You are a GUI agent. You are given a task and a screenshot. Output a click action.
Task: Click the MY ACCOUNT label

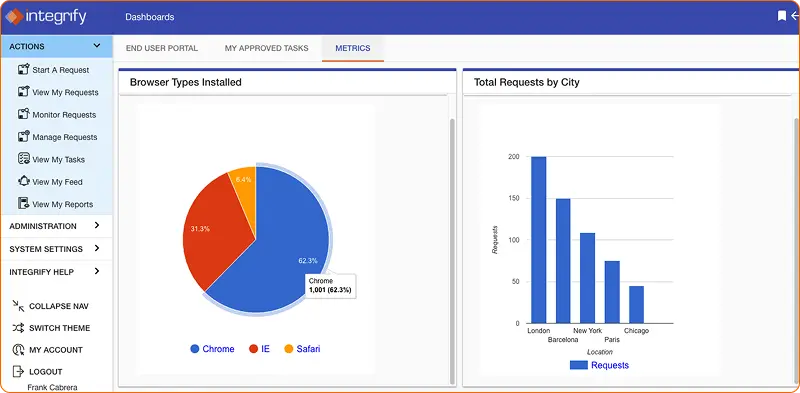[x=56, y=350]
